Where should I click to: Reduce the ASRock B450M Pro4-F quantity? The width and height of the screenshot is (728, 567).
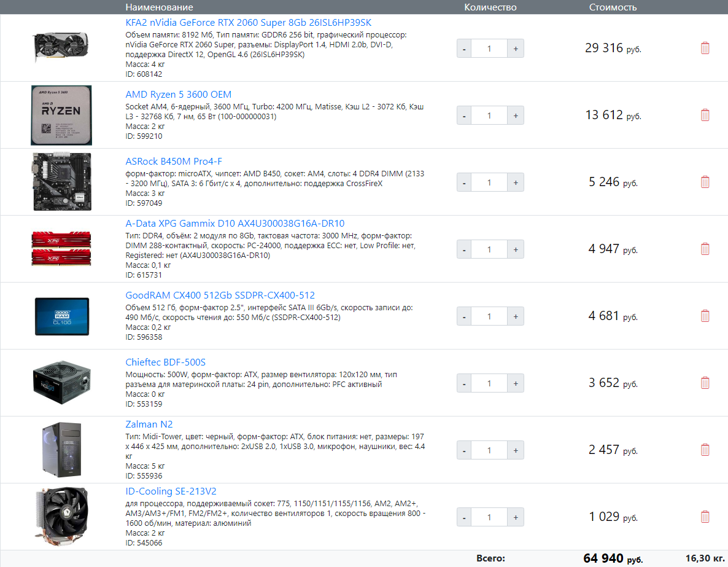pos(464,182)
